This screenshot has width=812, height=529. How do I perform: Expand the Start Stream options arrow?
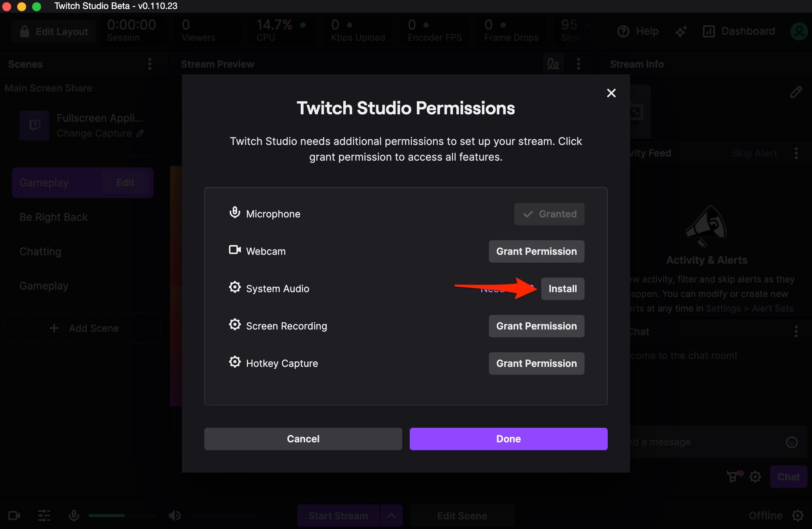(x=391, y=516)
